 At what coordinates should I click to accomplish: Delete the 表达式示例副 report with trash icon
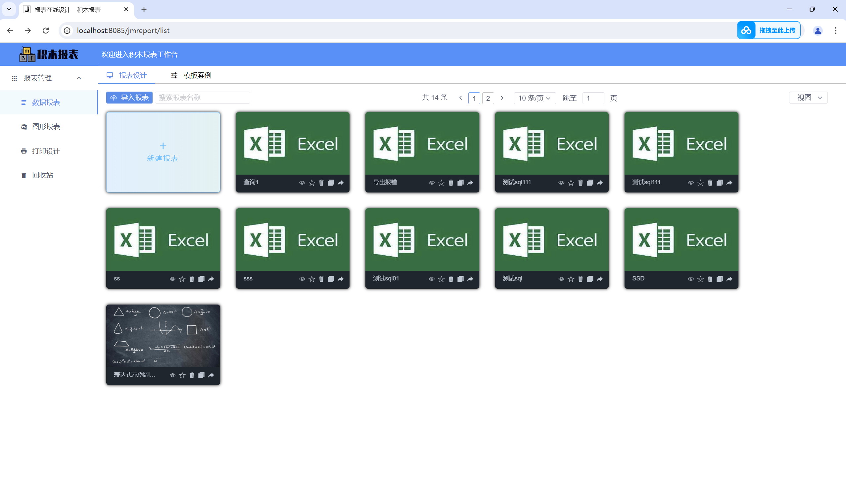point(192,375)
